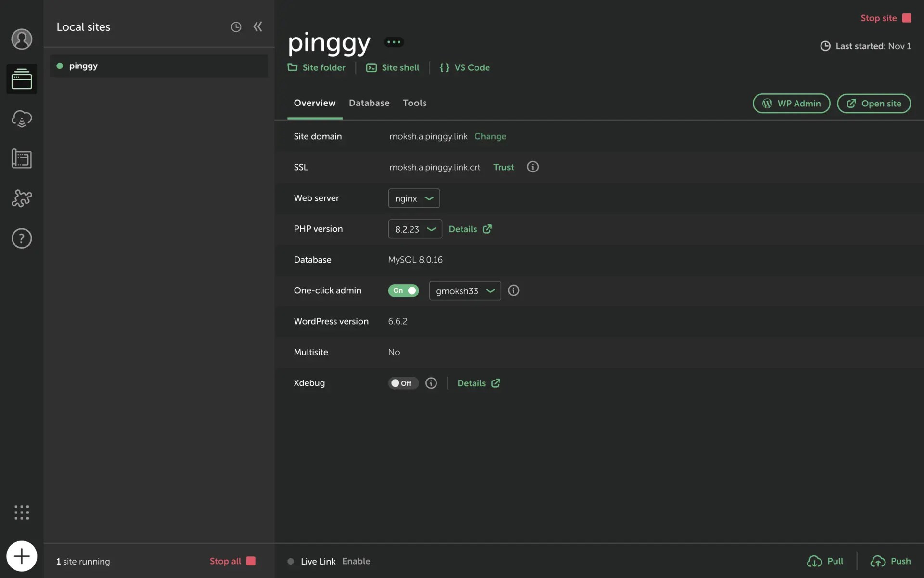The image size is (924, 578).
Task: Click the help question mark icon
Action: click(21, 238)
